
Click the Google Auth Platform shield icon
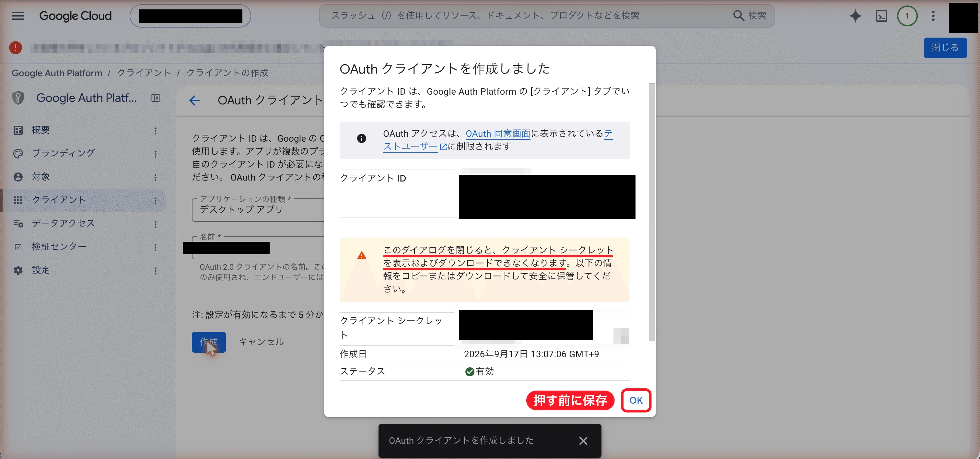point(18,98)
